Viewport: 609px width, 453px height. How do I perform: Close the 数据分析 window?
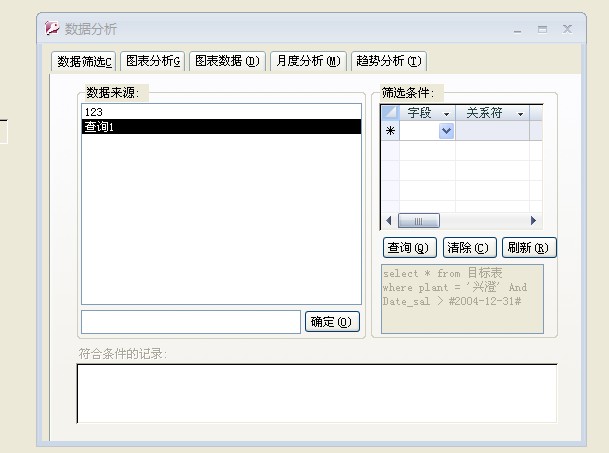click(x=567, y=29)
